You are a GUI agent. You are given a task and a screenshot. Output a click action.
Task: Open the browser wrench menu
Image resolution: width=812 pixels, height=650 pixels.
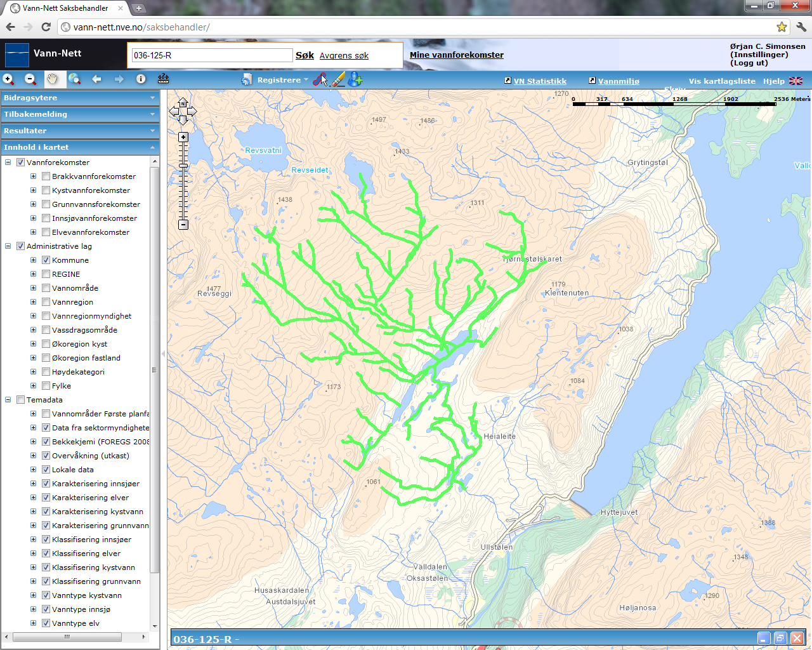(801, 27)
